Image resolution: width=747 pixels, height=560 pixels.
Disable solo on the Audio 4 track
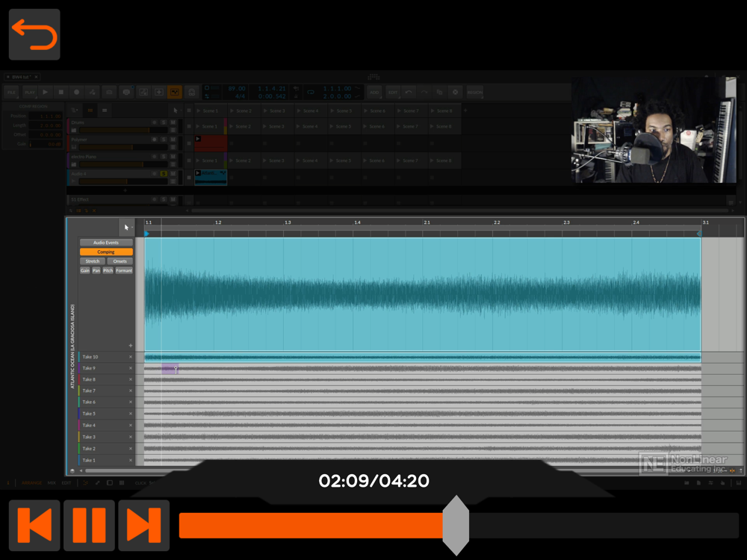164,174
